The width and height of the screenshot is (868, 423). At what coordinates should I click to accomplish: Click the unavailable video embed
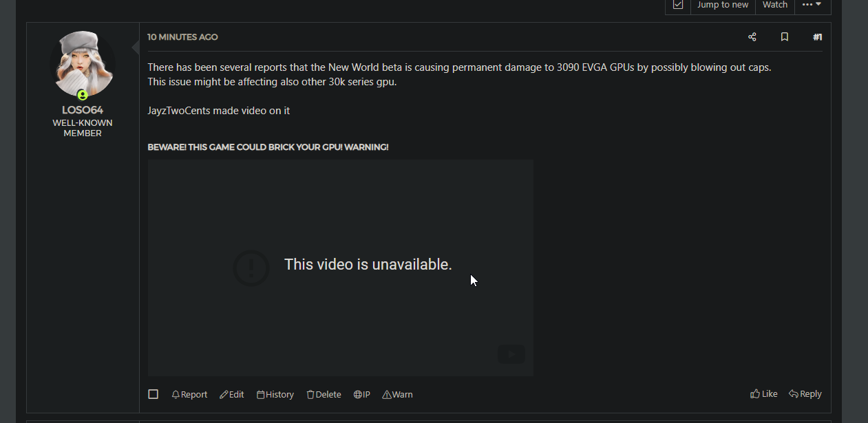click(341, 268)
